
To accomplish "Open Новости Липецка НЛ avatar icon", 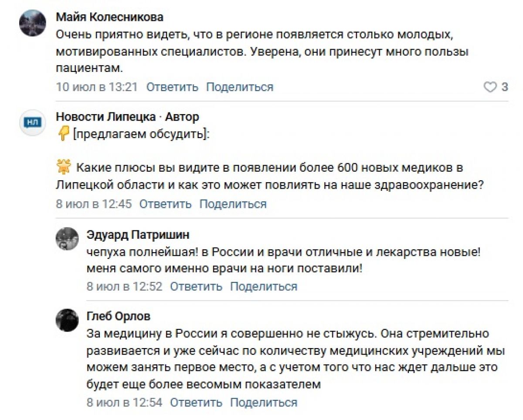I will [x=33, y=123].
